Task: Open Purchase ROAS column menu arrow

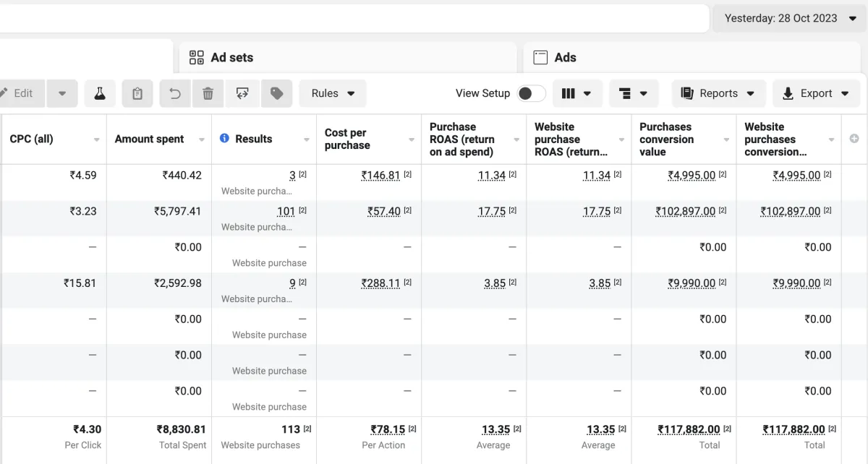Action: [x=516, y=139]
